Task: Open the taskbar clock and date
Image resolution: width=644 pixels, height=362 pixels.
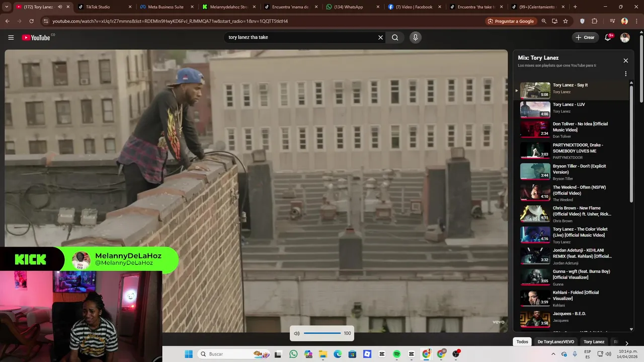Action: tap(628, 354)
